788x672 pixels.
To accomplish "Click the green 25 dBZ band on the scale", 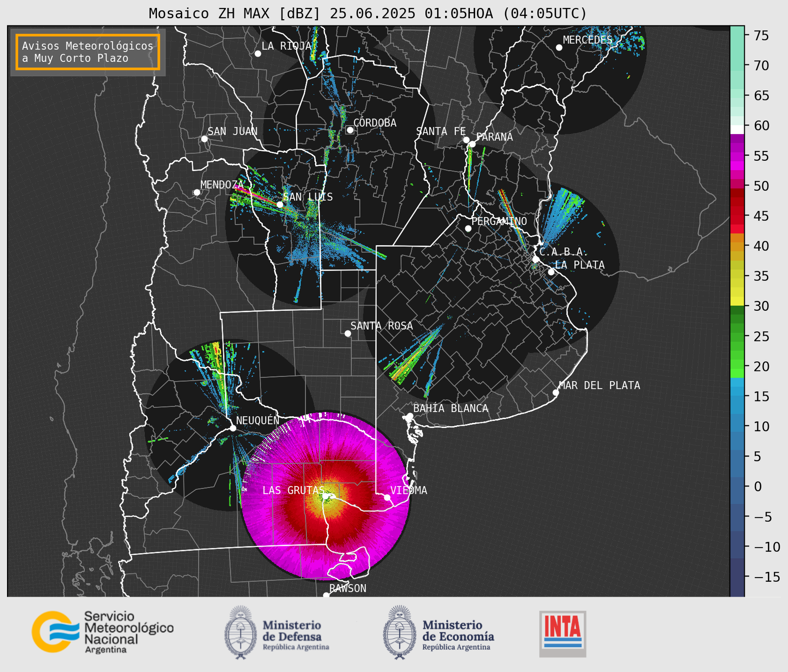I will 737,336.
